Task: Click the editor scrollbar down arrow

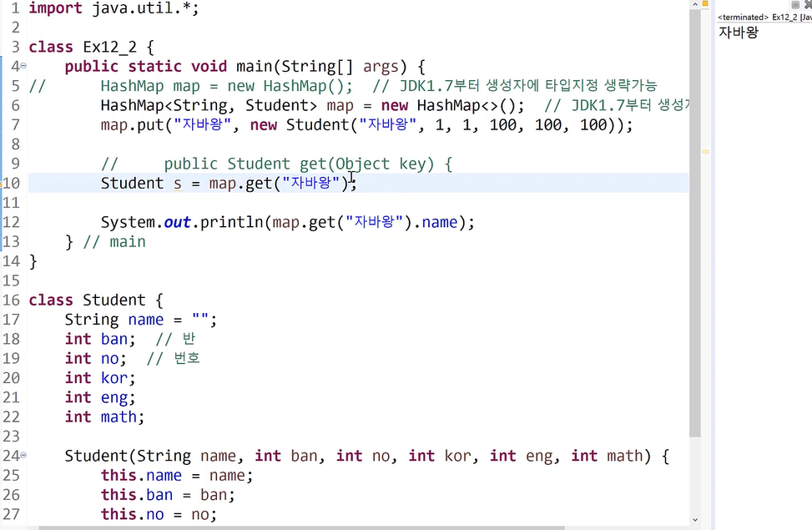Action: click(695, 520)
